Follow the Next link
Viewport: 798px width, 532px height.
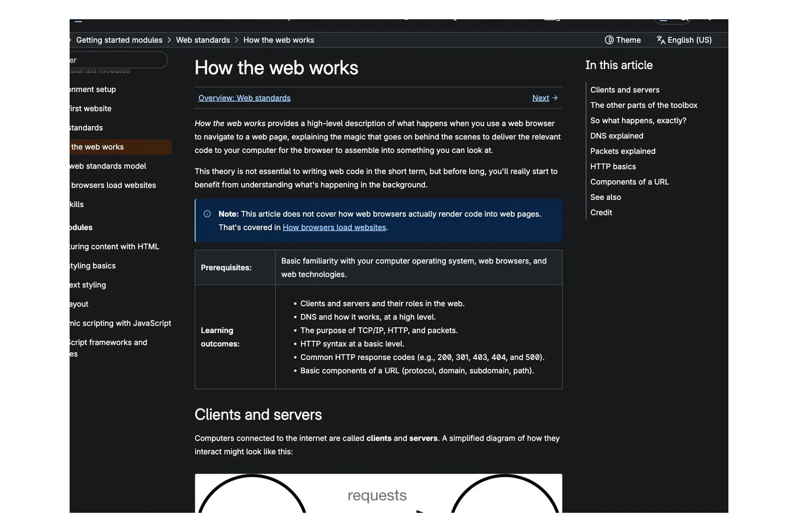[540, 98]
